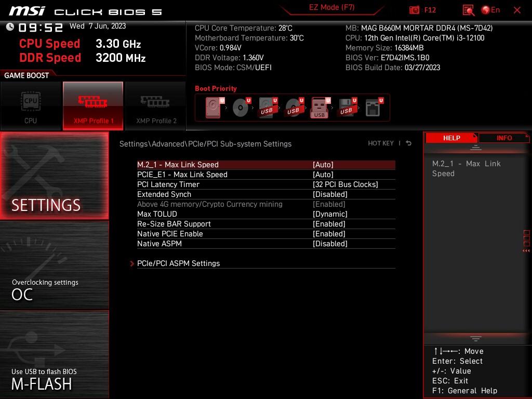The width and height of the screenshot is (532, 399).
Task: Select the optical disc boot priority icon
Action: coord(241,108)
